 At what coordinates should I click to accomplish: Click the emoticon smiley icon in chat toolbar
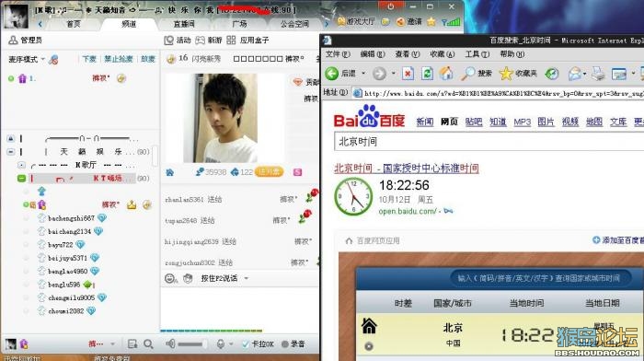click(x=169, y=278)
